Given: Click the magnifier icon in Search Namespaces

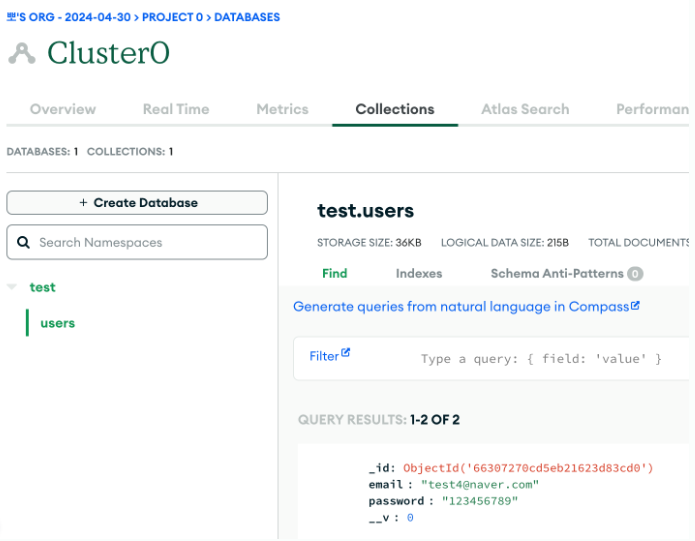Looking at the screenshot, I should pyautogui.click(x=23, y=242).
